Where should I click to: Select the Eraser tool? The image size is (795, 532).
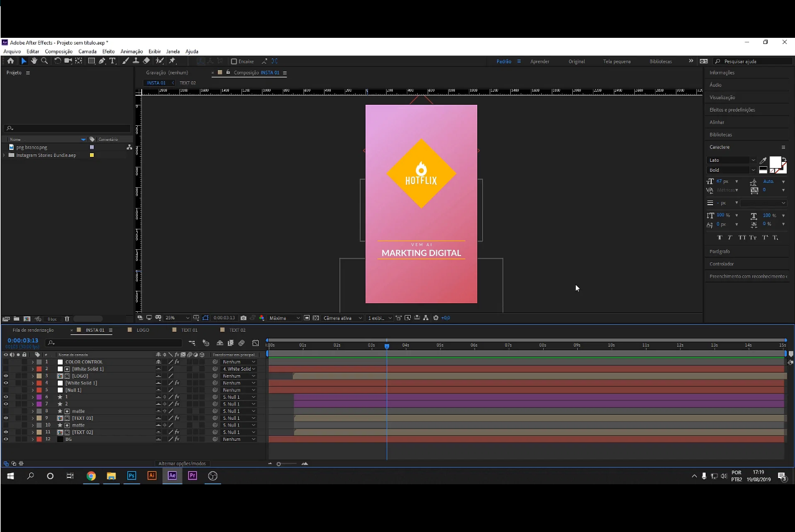(146, 61)
